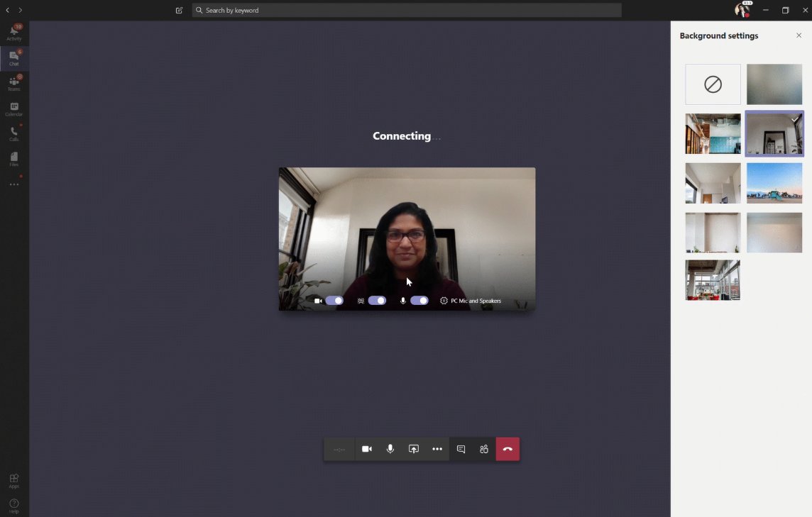
Task: Go forward with the navigation arrow
Action: tap(20, 10)
